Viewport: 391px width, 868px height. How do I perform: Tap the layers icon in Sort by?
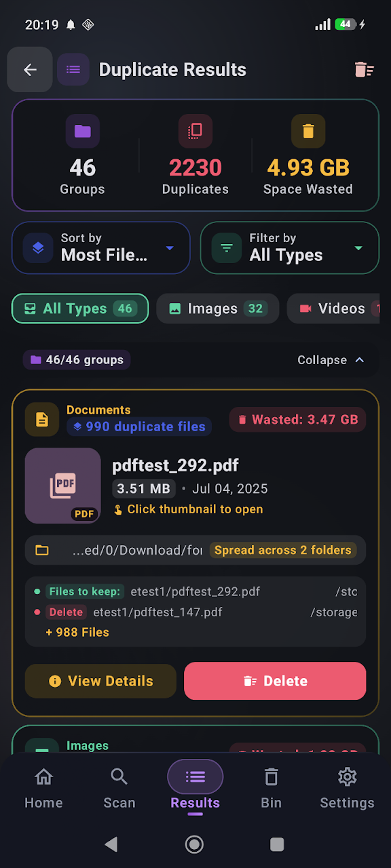[38, 248]
